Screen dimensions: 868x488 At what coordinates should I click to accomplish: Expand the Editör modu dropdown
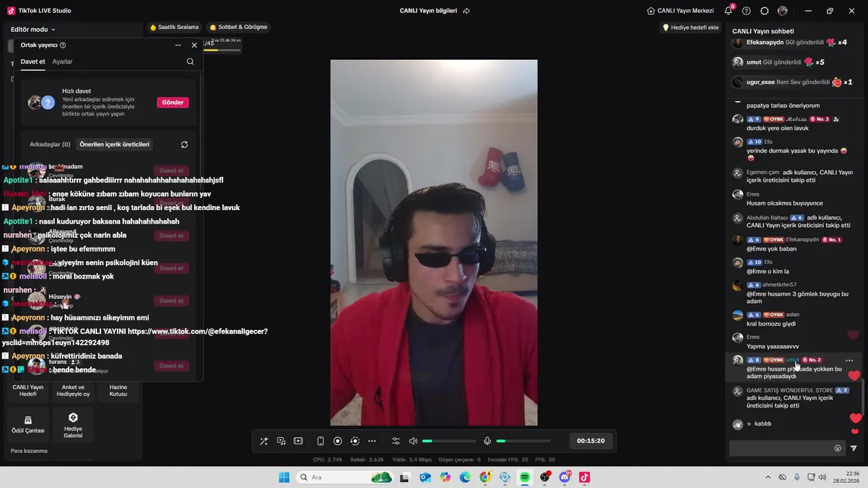coord(33,30)
